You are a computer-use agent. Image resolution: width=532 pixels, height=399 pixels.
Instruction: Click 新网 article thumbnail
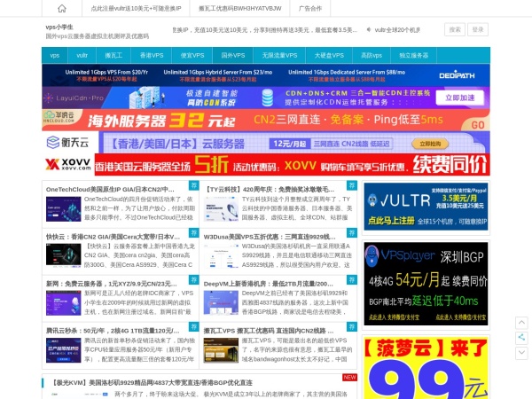pyautogui.click(x=64, y=303)
